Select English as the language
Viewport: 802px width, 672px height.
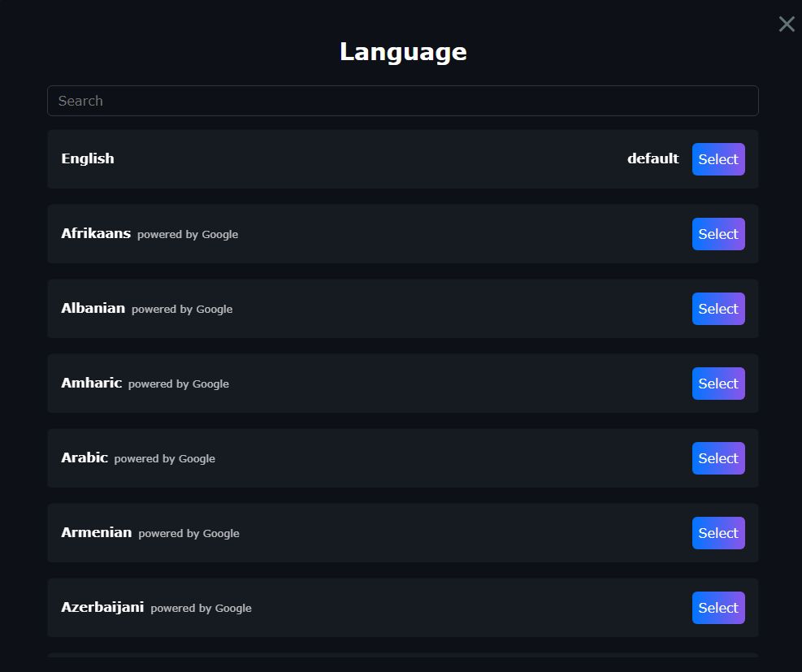pyautogui.click(x=718, y=159)
